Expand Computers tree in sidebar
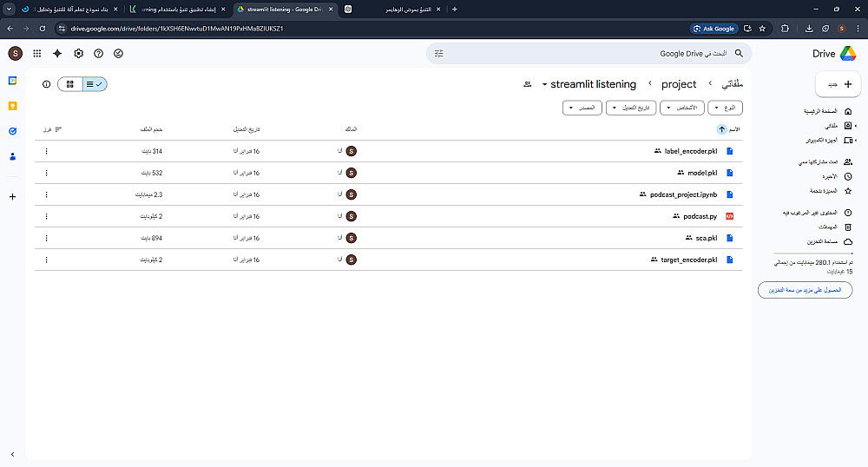This screenshot has height=467, width=868. [x=856, y=141]
